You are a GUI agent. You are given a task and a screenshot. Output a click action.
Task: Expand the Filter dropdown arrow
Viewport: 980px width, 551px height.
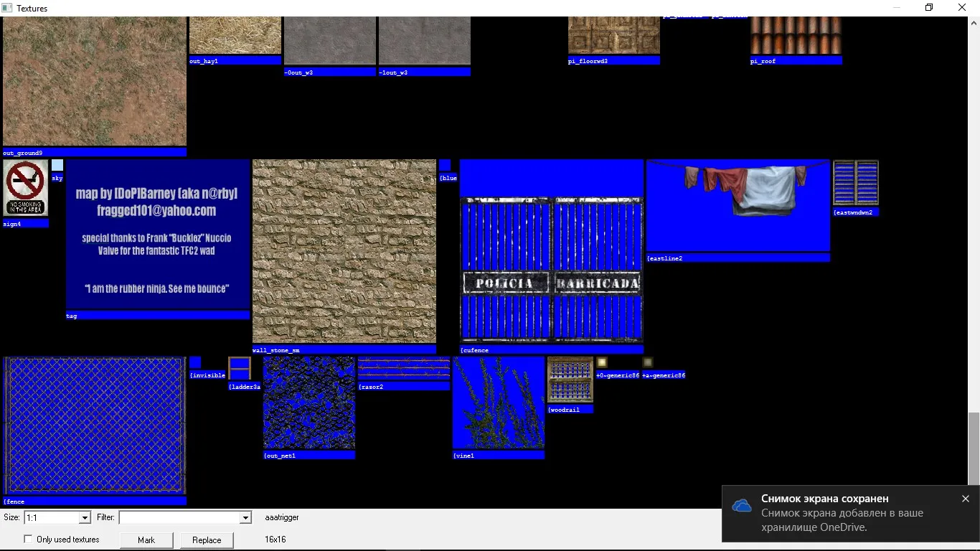click(245, 517)
